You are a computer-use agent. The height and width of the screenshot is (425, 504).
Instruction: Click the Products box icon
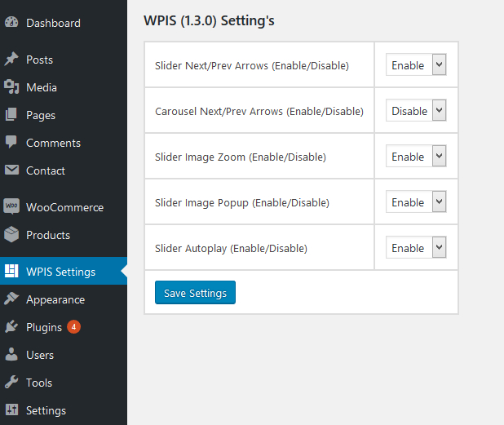(x=11, y=234)
